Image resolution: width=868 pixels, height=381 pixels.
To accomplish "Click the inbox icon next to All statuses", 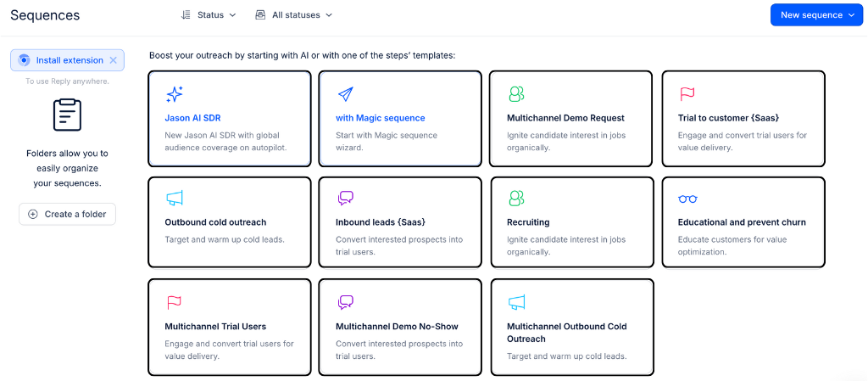I will tap(260, 15).
